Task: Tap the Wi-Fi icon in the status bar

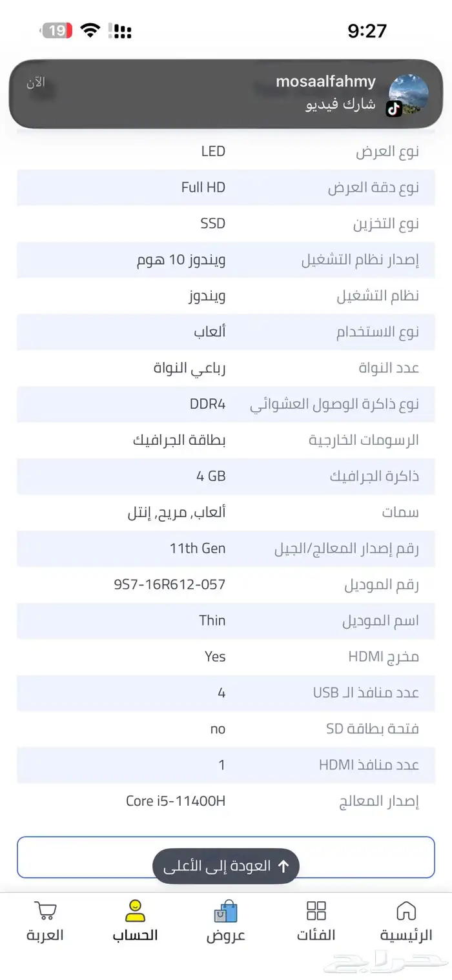Action: [90, 29]
